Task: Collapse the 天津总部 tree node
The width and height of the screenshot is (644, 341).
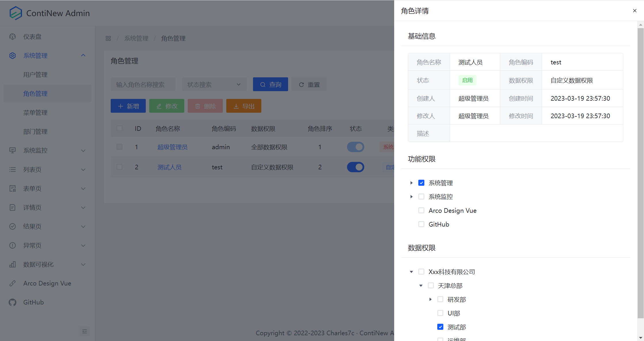Action: click(x=421, y=285)
